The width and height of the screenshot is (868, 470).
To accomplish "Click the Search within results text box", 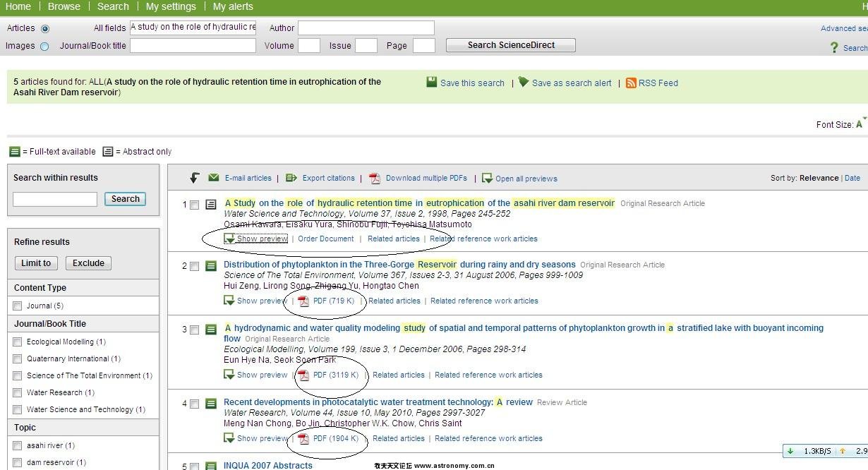I will click(x=55, y=200).
